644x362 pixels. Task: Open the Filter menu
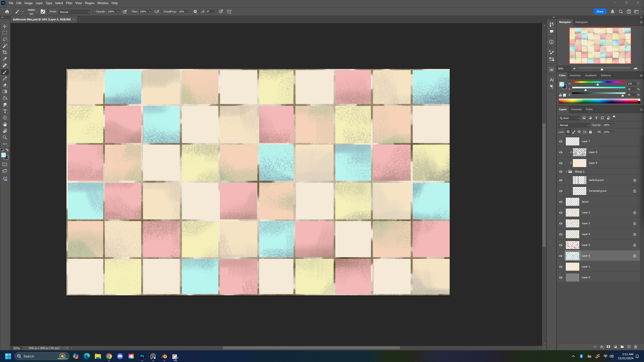point(69,3)
